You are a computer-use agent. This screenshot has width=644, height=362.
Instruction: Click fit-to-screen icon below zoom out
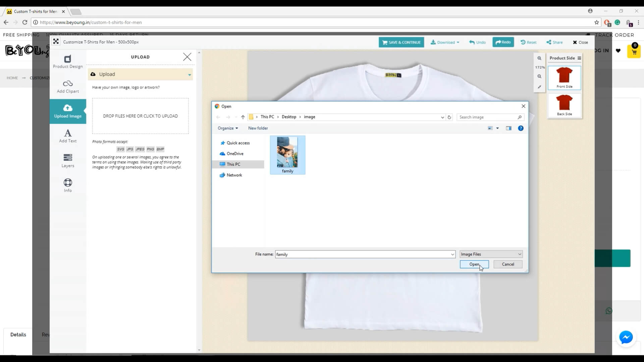[x=539, y=87]
